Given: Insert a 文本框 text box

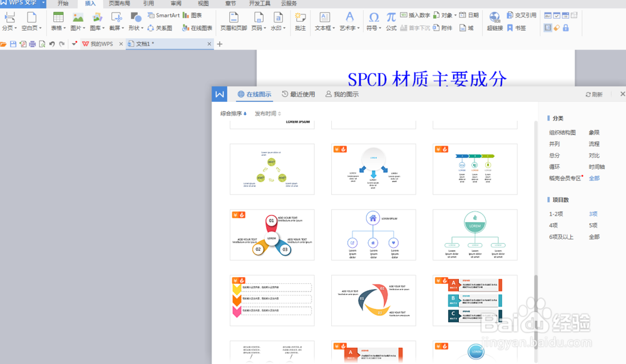Looking at the screenshot, I should pyautogui.click(x=324, y=21).
